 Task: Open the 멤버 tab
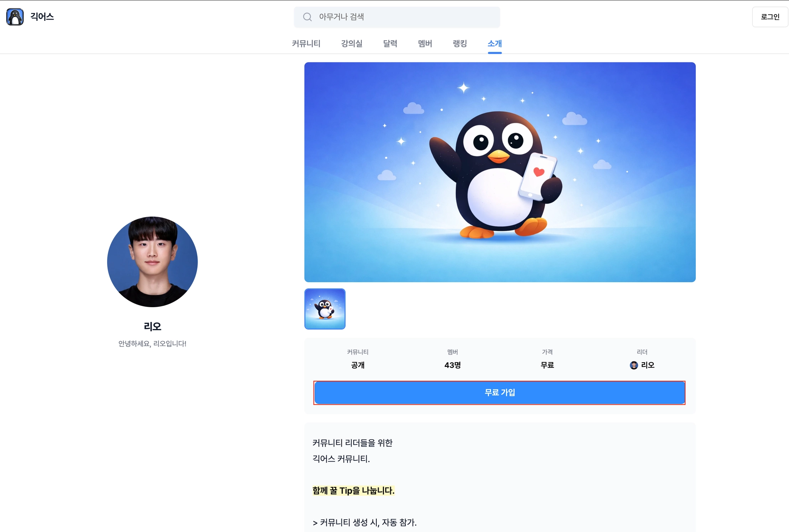[425, 43]
